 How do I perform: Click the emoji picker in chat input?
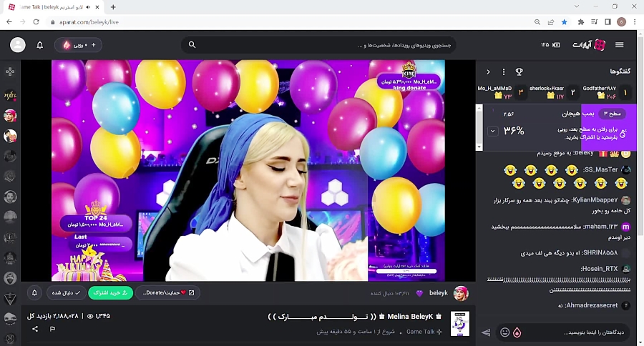click(x=504, y=332)
